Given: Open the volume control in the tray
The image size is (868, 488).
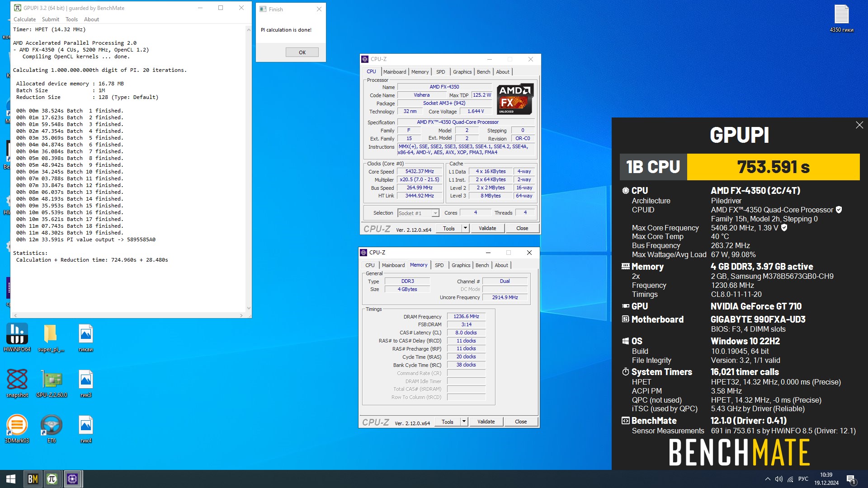Looking at the screenshot, I should coord(778,479).
